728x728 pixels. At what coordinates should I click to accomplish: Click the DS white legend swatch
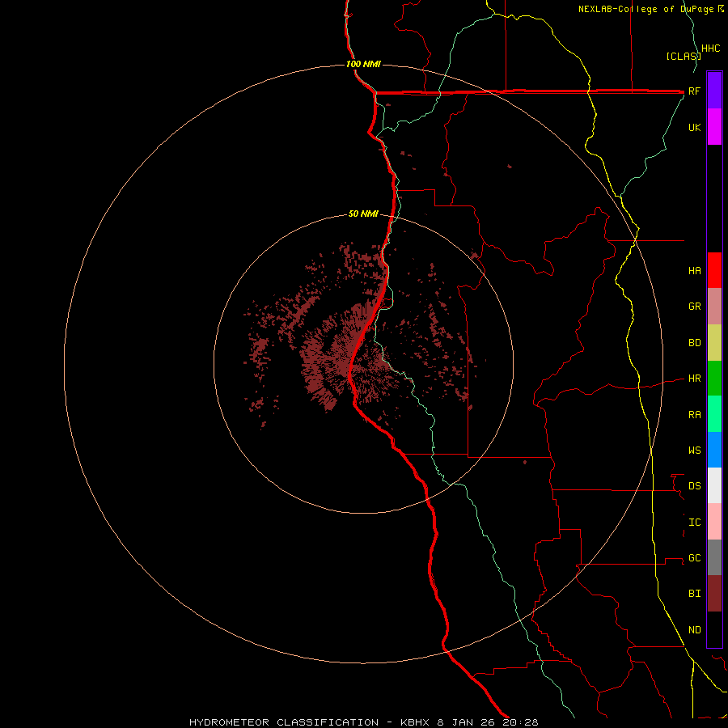point(714,485)
